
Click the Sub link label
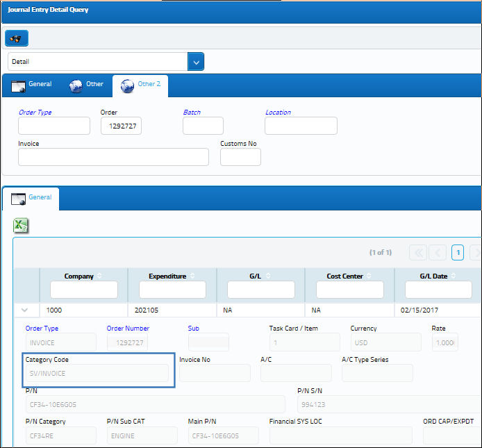193,329
